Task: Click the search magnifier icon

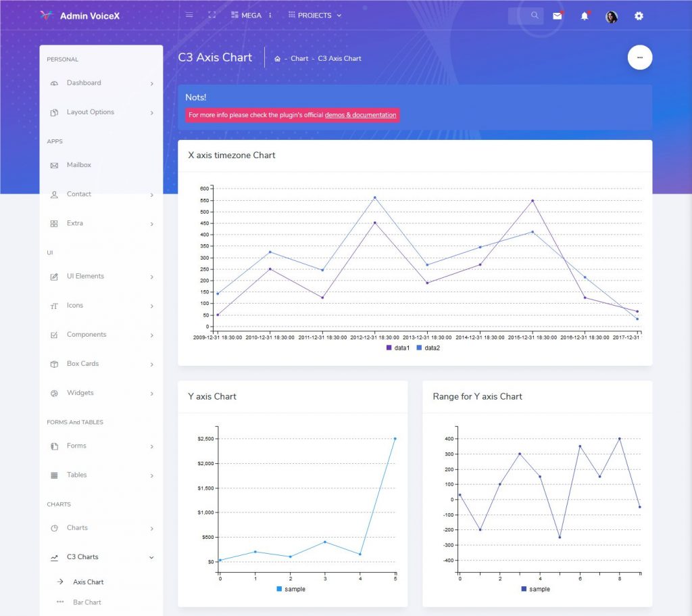Action: (x=534, y=15)
